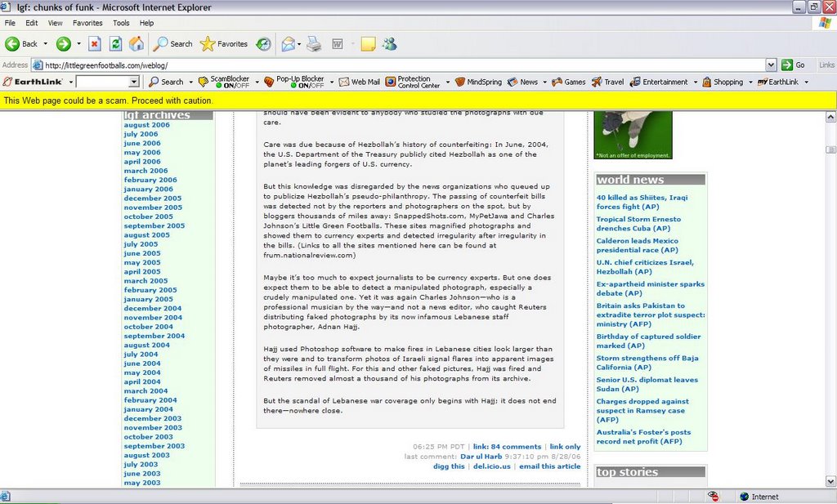The height and width of the screenshot is (504, 837).
Task: Open Protection Control Center
Action: [x=413, y=82]
